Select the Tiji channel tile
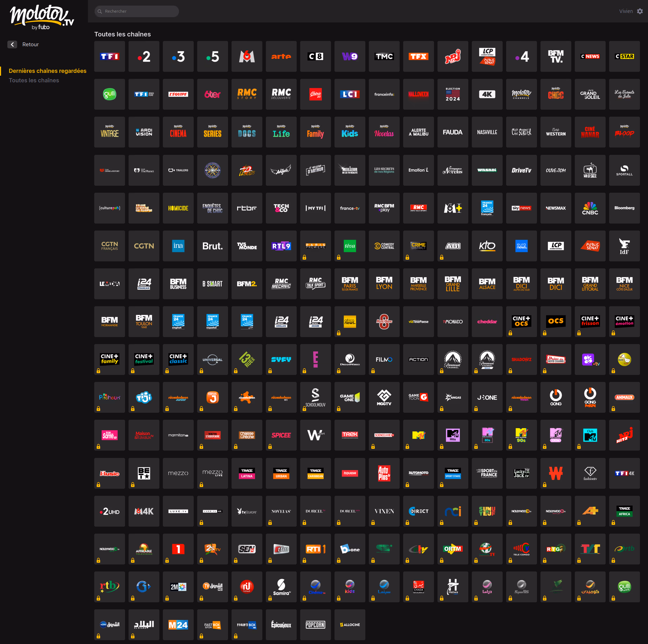648x644 pixels. pos(144,397)
